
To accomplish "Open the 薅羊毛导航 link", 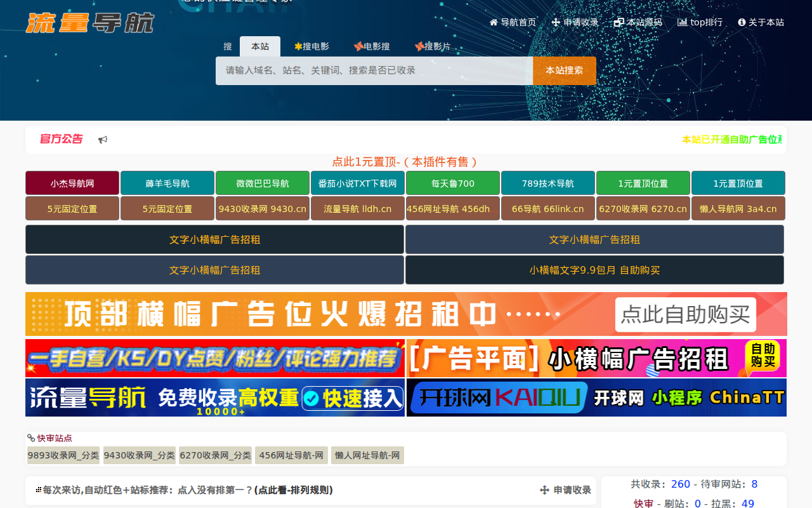I will (167, 182).
